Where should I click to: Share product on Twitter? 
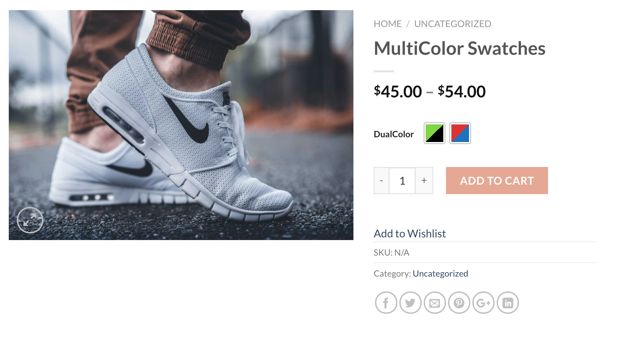410,303
